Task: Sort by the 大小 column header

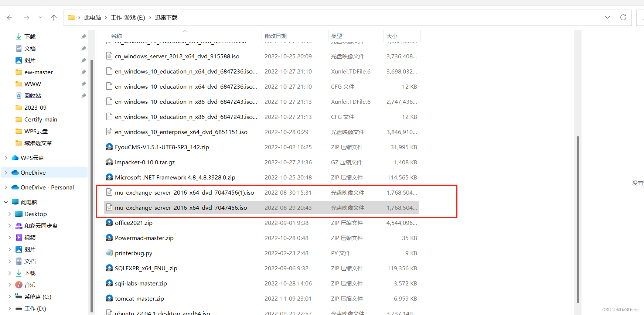Action: click(x=392, y=36)
